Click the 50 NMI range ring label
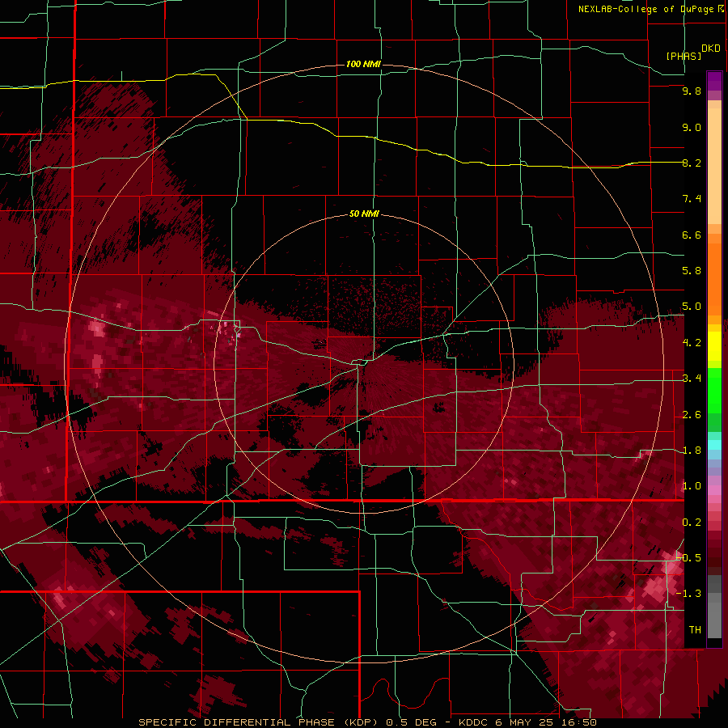The width and height of the screenshot is (728, 728). tap(364, 214)
